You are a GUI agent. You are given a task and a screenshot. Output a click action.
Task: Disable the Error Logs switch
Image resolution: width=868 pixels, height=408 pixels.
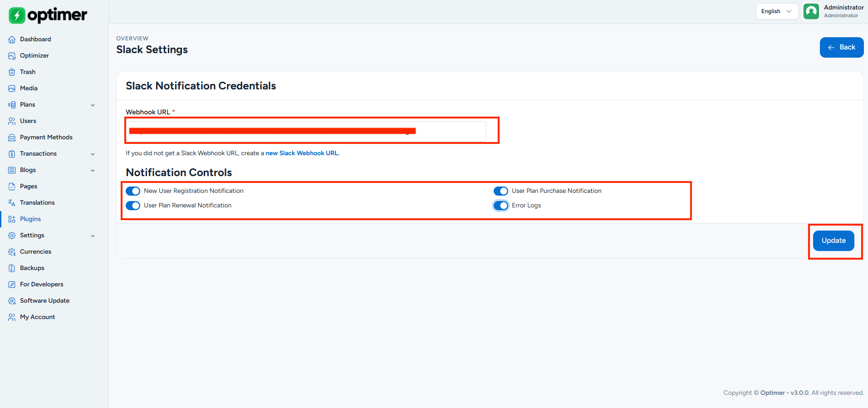click(x=501, y=206)
